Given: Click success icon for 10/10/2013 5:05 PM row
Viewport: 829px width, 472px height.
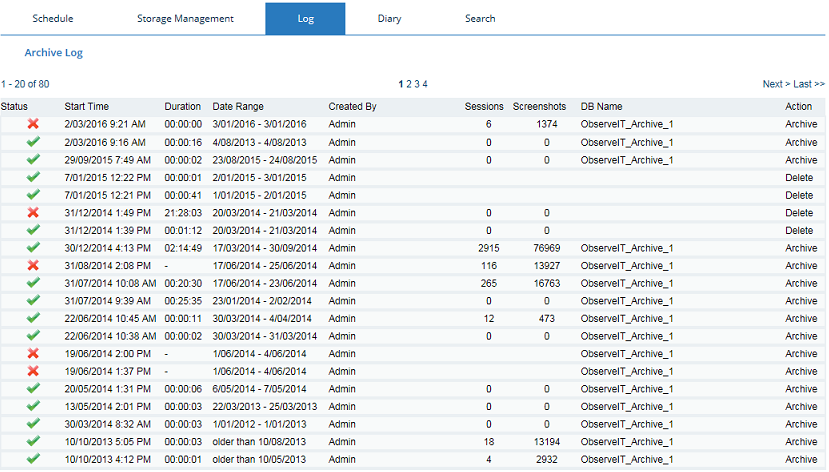Looking at the screenshot, I should pos(33,441).
